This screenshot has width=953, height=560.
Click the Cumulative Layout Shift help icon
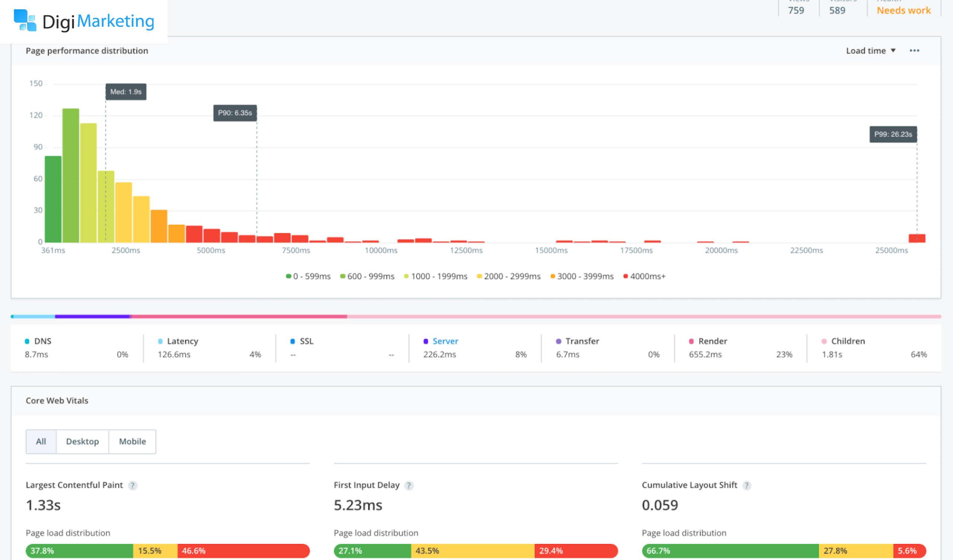coord(746,485)
